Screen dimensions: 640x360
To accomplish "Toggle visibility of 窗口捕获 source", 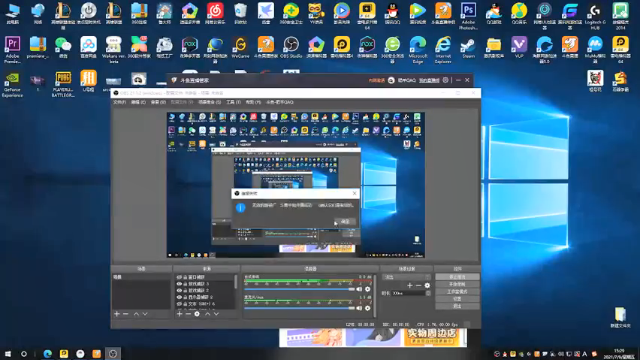I will pos(179,277).
